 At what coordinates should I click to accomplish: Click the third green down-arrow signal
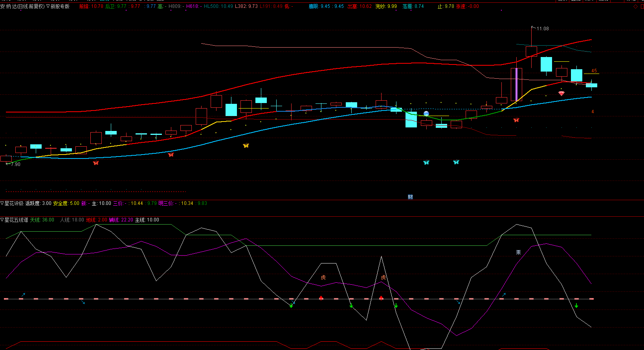point(396,306)
